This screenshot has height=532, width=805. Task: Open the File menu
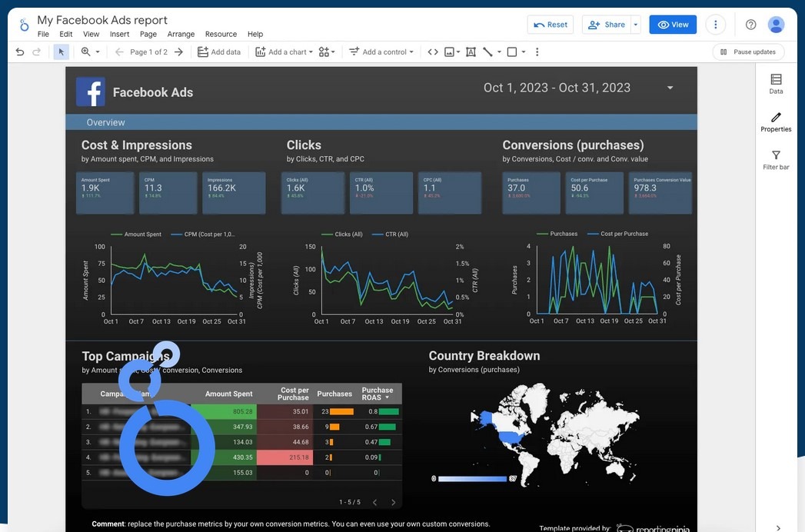(43, 34)
